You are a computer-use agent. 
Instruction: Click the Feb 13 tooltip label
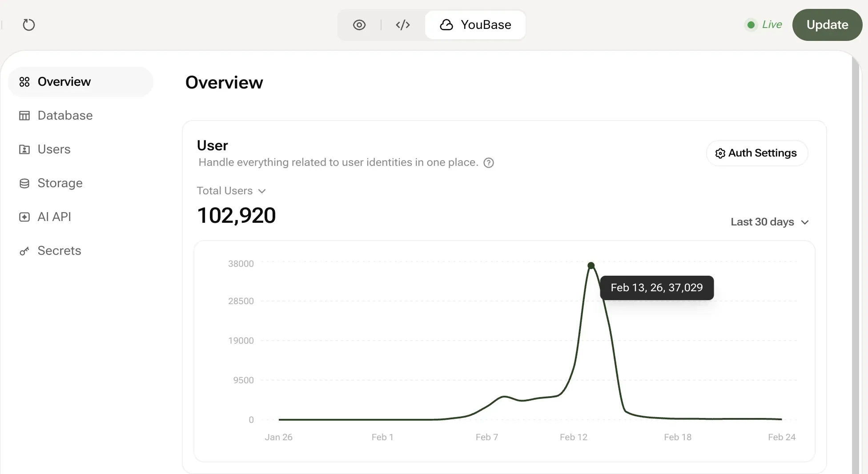point(657,288)
